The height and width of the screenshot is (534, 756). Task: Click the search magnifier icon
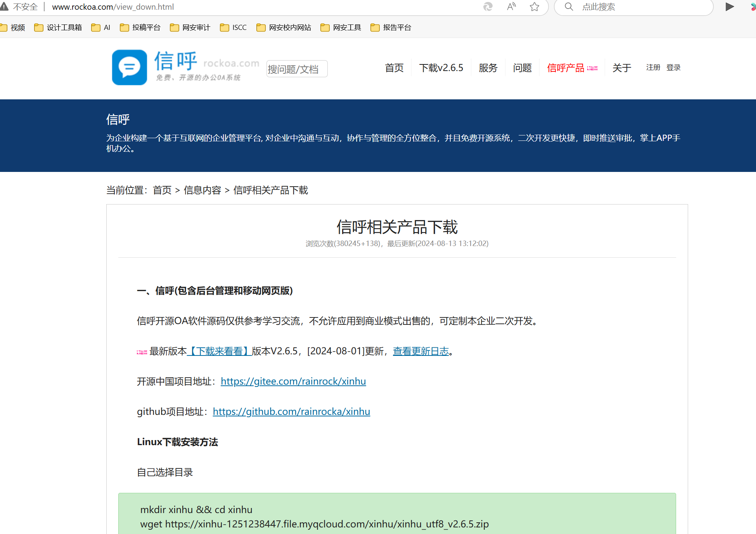pyautogui.click(x=569, y=7)
